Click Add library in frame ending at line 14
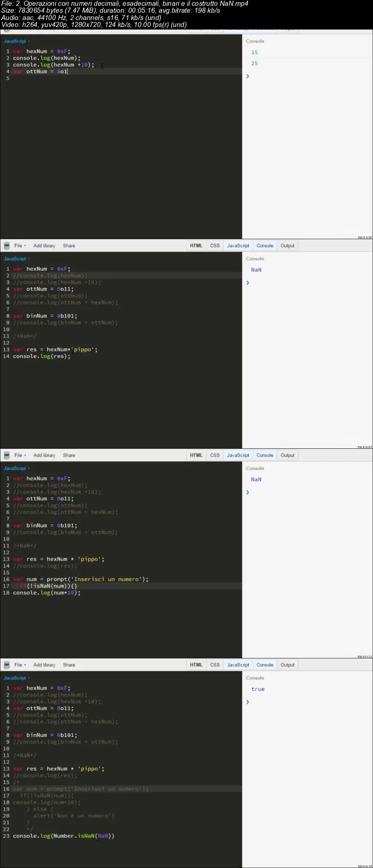Screen dimensions: 373x868 44,246
